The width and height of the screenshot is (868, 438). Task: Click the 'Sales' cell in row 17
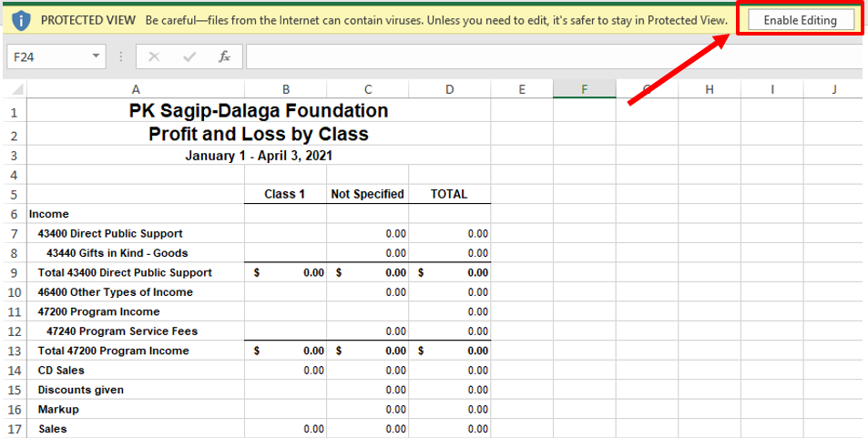136,429
